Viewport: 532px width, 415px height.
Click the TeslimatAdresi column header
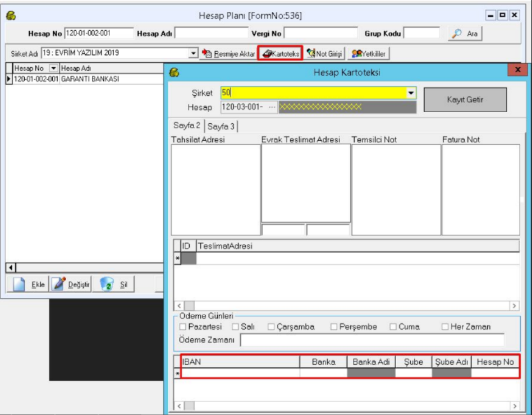click(x=358, y=246)
